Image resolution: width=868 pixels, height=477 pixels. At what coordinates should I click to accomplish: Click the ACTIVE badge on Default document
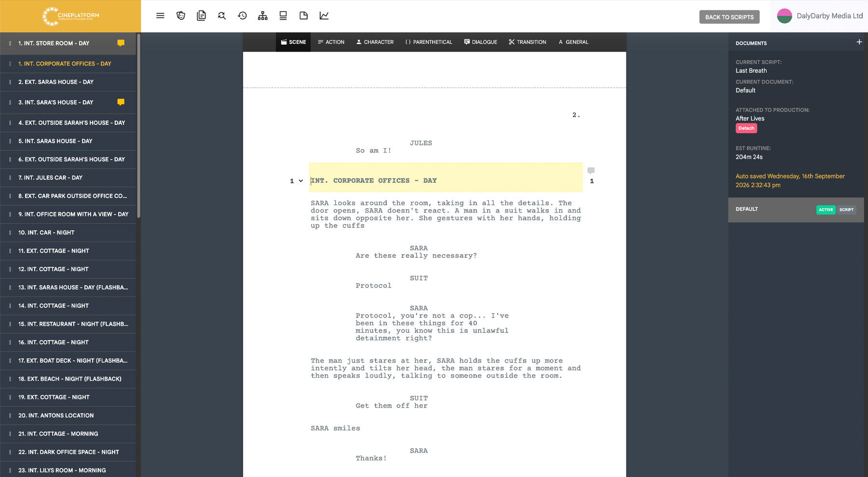[x=826, y=210]
